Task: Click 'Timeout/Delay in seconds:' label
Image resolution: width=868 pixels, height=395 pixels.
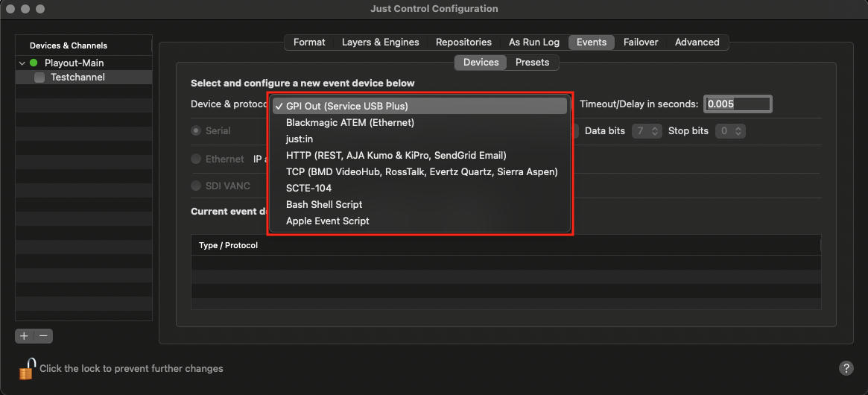Action: tap(639, 104)
